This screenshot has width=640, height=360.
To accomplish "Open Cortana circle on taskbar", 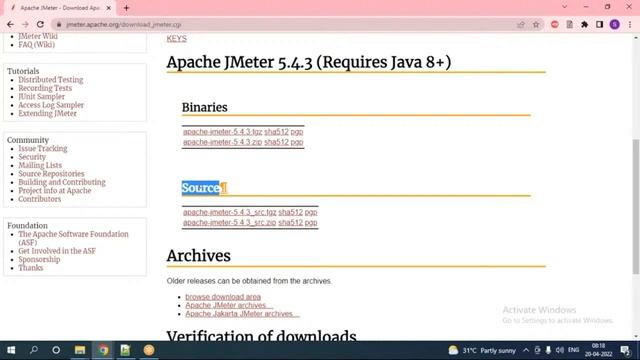I will tap(56, 350).
